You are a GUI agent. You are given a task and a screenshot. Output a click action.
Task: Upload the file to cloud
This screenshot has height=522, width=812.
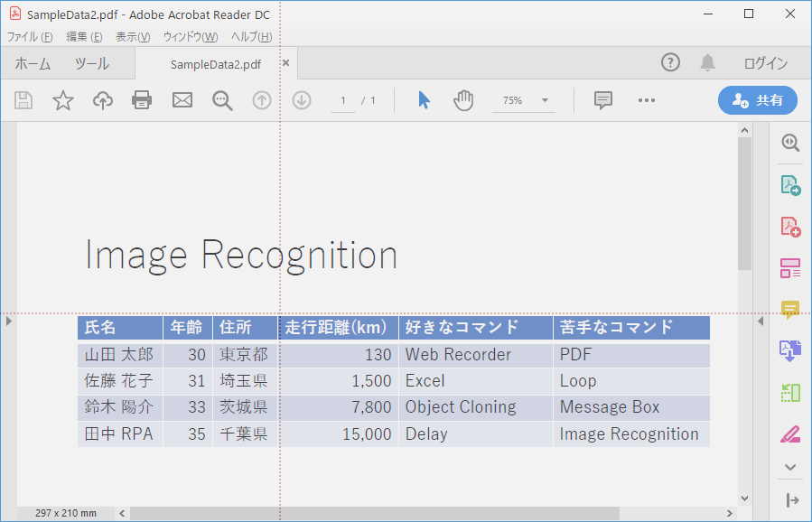pos(103,100)
